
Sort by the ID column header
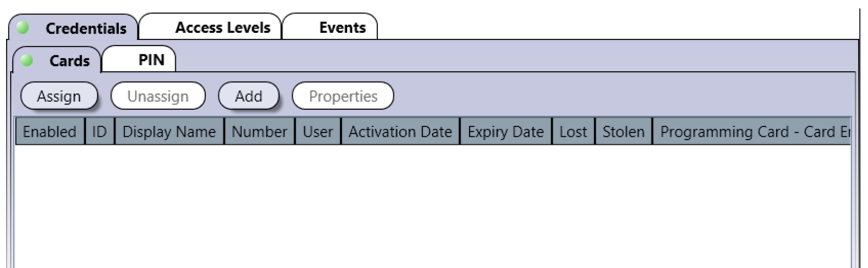[x=100, y=132]
